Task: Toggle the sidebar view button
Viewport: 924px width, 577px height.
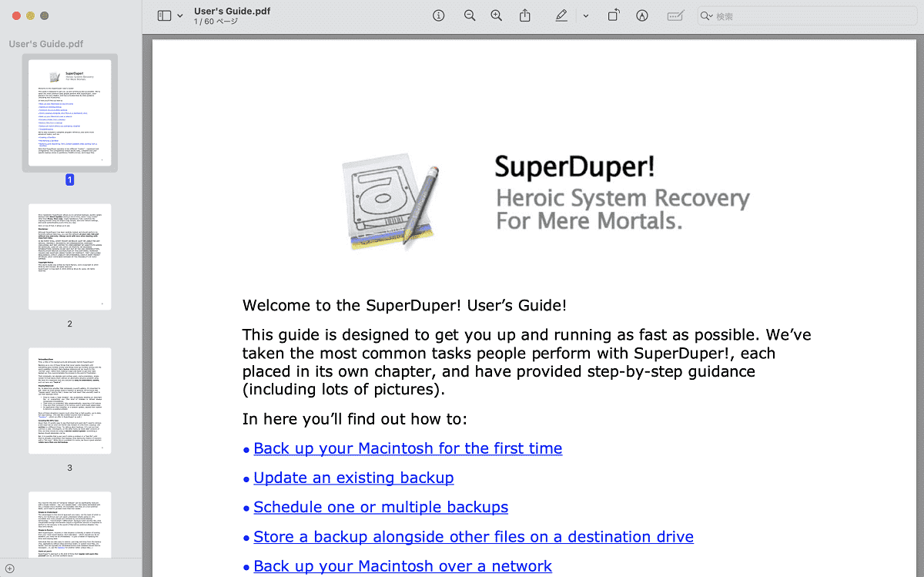Action: point(164,15)
